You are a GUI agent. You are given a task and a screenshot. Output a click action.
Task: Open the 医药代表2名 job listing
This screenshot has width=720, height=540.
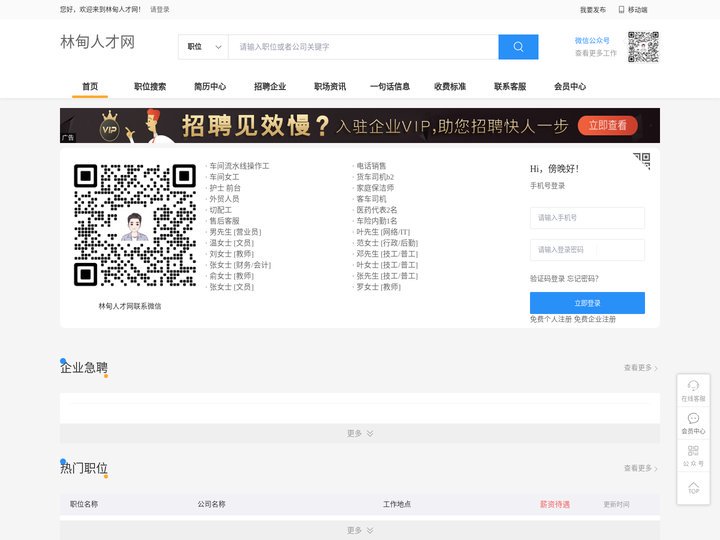tap(377, 210)
